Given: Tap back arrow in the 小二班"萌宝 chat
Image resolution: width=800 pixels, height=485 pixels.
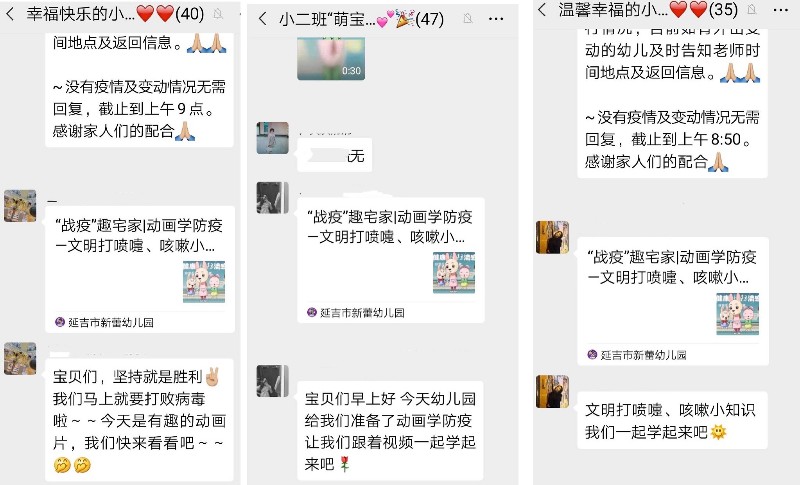Looking at the screenshot, I should pos(262,19).
